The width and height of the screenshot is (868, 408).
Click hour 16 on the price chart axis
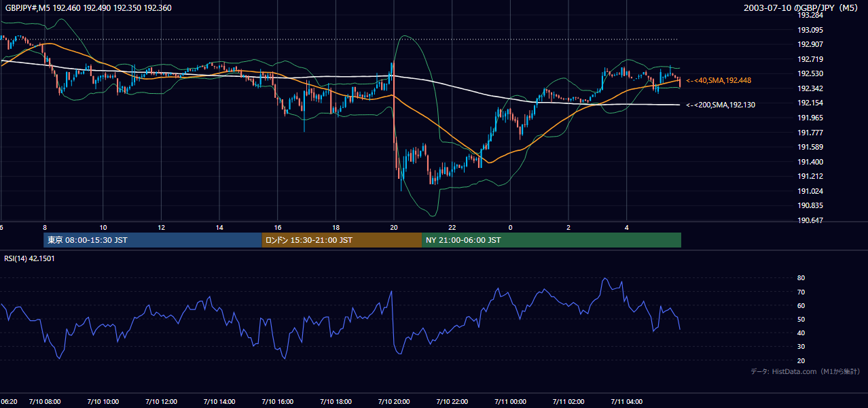(x=278, y=227)
